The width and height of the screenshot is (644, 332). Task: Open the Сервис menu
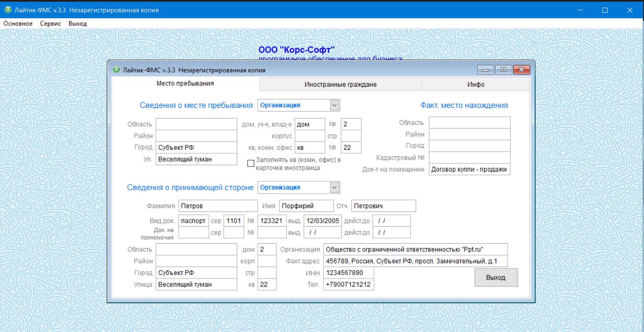point(51,24)
